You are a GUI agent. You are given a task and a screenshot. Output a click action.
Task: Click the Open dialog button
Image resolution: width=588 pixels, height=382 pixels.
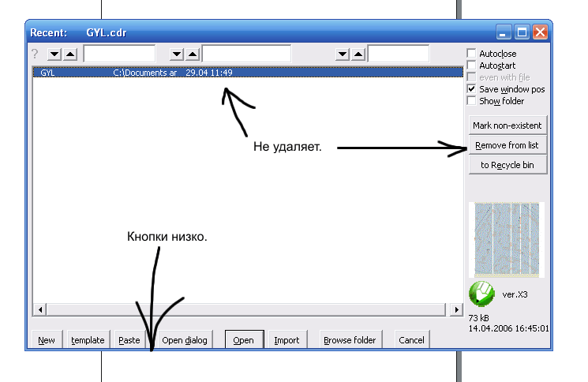pos(185,339)
